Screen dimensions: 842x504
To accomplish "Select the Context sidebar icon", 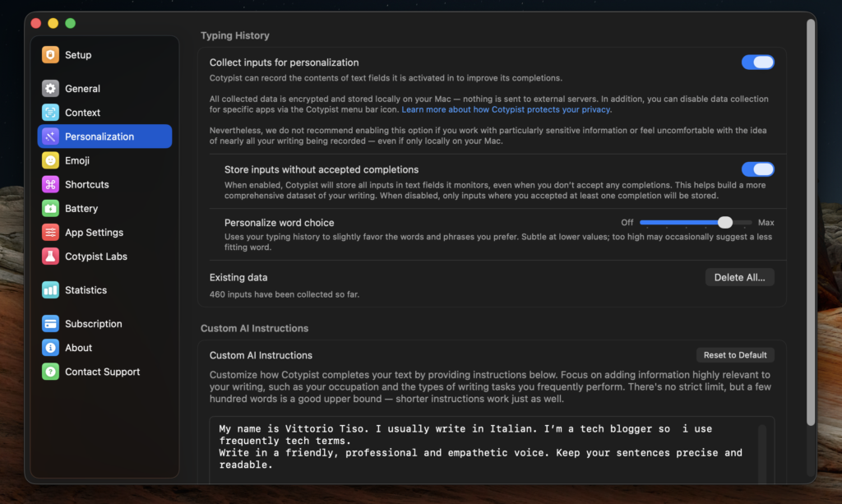I will coord(50,113).
